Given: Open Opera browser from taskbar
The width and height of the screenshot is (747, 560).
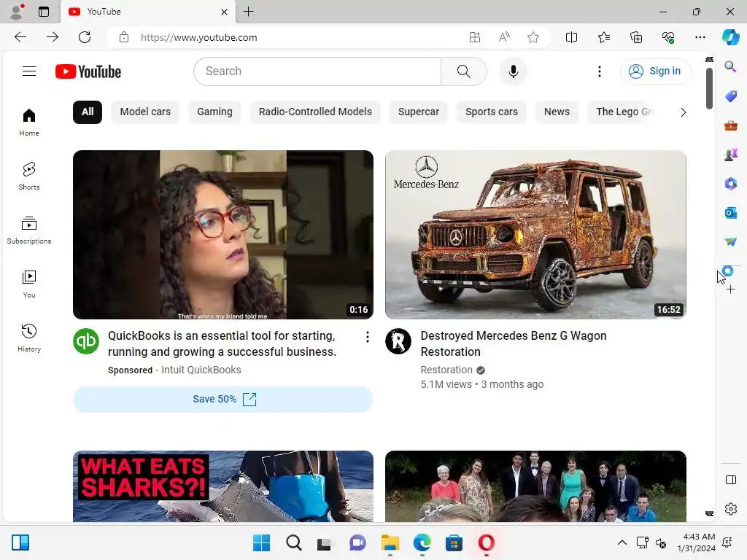Looking at the screenshot, I should [x=486, y=542].
